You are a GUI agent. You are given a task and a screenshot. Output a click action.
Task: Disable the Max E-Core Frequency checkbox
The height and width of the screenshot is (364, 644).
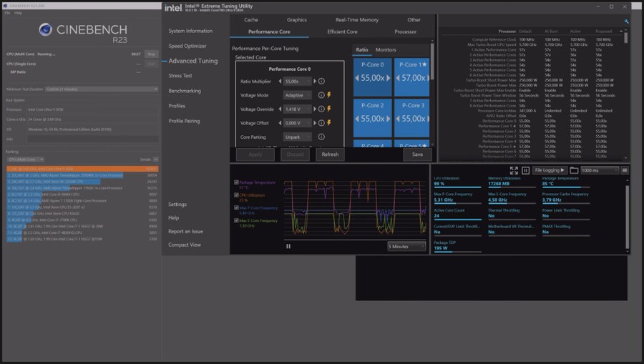[x=237, y=220]
